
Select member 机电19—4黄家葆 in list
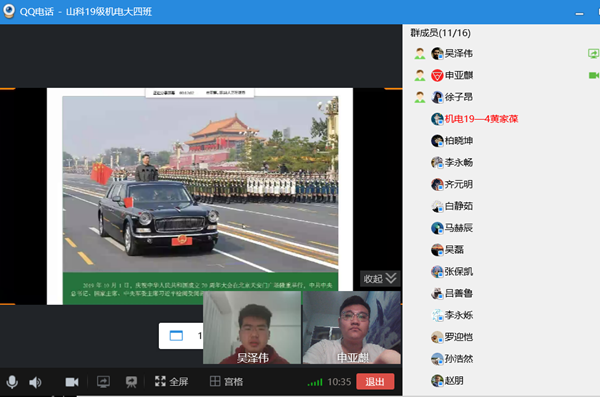474,119
